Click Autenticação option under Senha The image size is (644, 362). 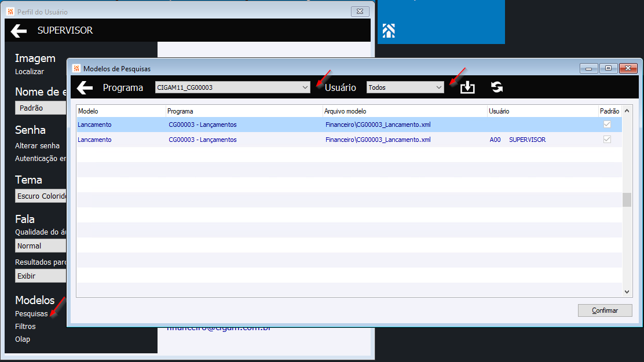[41, 159]
